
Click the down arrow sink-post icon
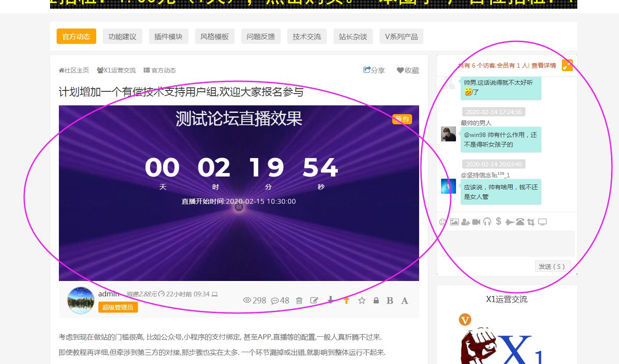click(331, 300)
